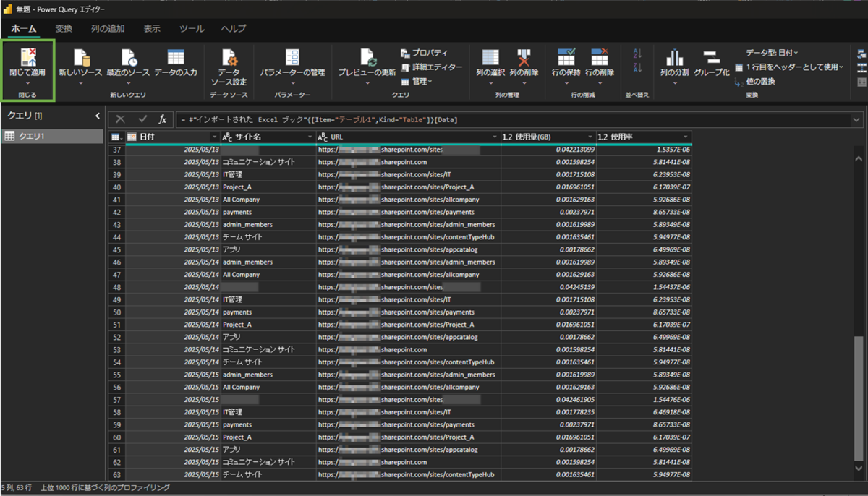Click コミュニケーション サイト cell in row 62
Viewport: 868px width, 496px height.
[x=268, y=462]
